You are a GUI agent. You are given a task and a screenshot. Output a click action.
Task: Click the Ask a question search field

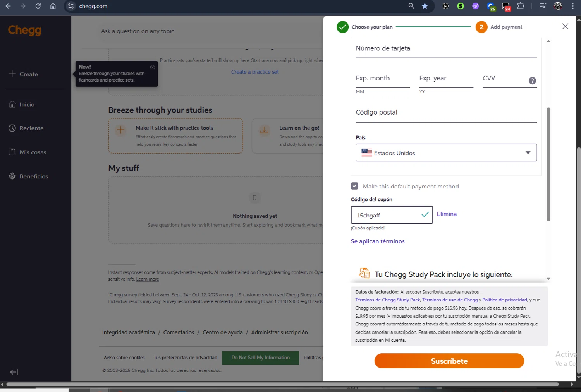pyautogui.click(x=209, y=31)
